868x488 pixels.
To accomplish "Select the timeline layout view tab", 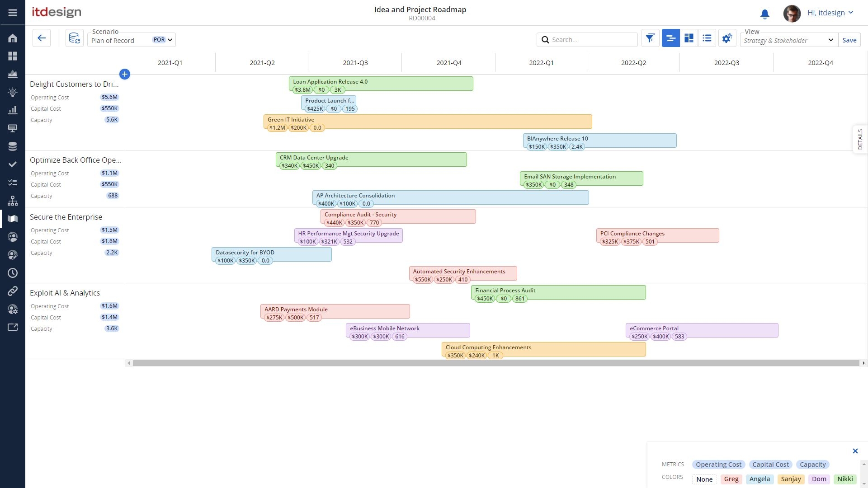I will 670,38.
